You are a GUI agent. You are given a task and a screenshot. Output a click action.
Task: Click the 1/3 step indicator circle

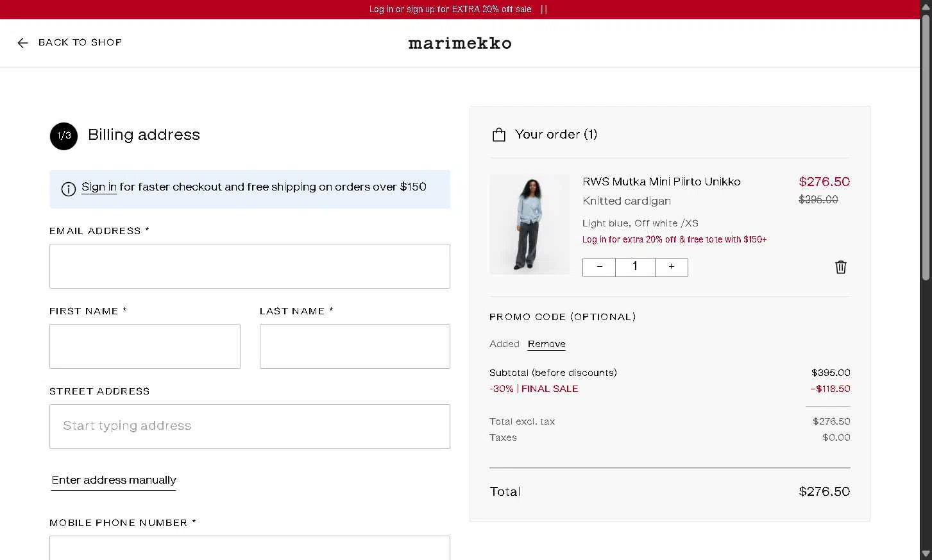[64, 136]
